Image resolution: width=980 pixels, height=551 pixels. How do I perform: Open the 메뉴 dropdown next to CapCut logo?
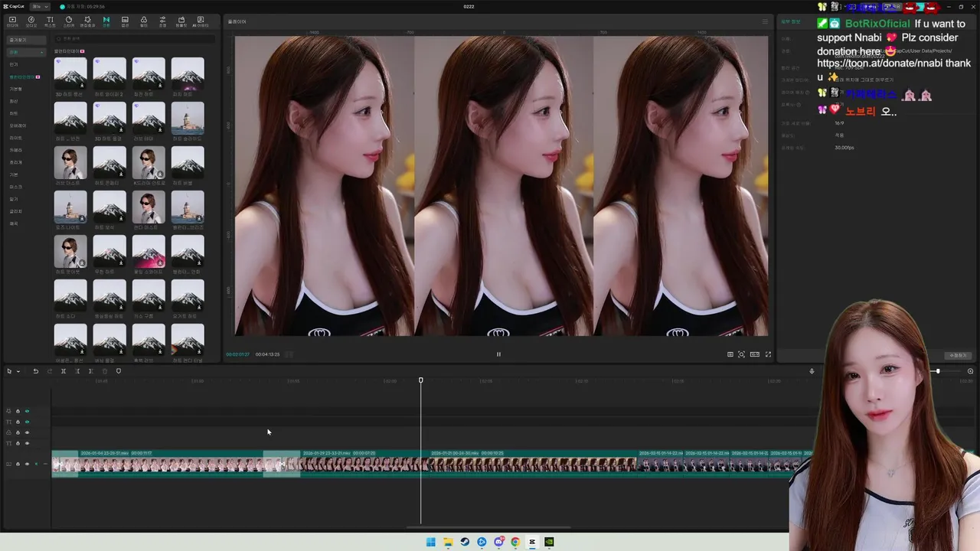[x=40, y=6]
